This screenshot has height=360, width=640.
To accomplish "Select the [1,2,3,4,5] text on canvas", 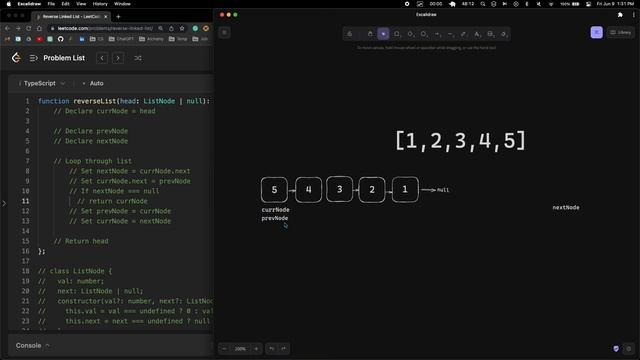I will 460,141.
